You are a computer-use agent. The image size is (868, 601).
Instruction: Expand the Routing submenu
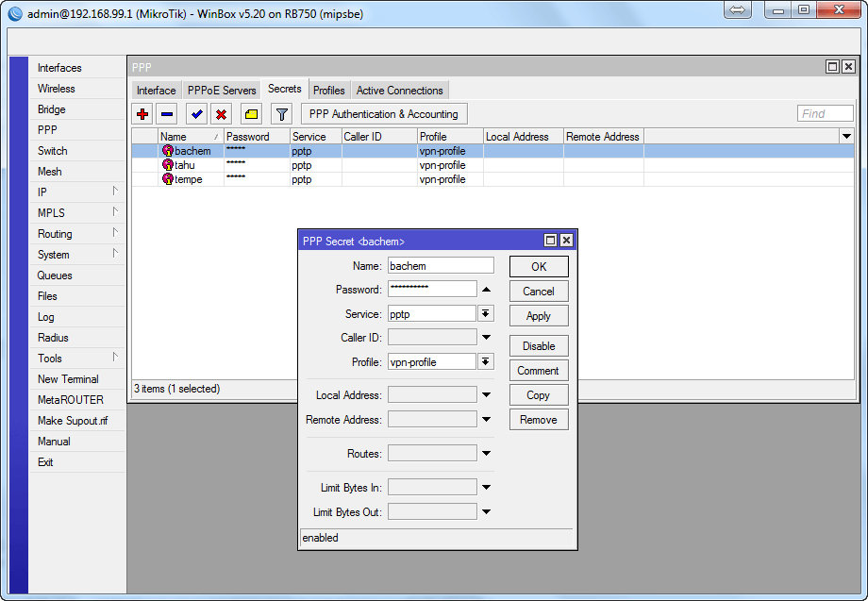pos(115,232)
